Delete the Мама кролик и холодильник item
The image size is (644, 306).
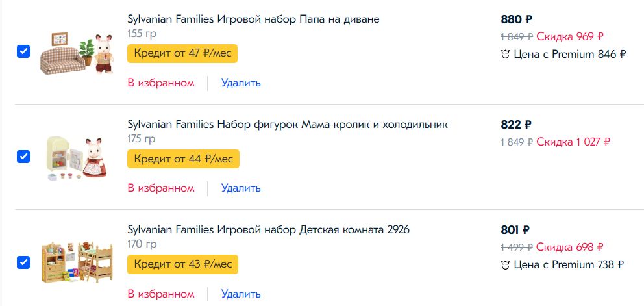point(241,188)
